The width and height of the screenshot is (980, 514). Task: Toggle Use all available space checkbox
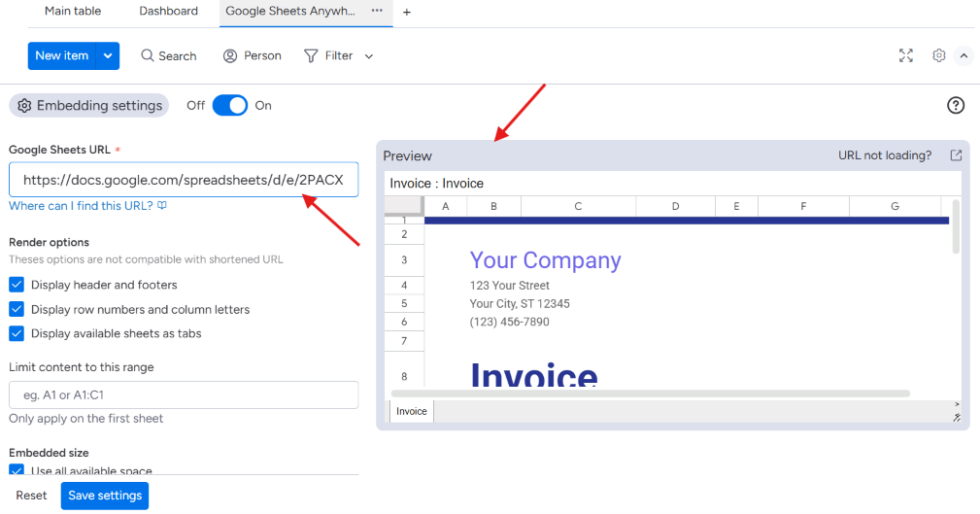[x=17, y=469]
